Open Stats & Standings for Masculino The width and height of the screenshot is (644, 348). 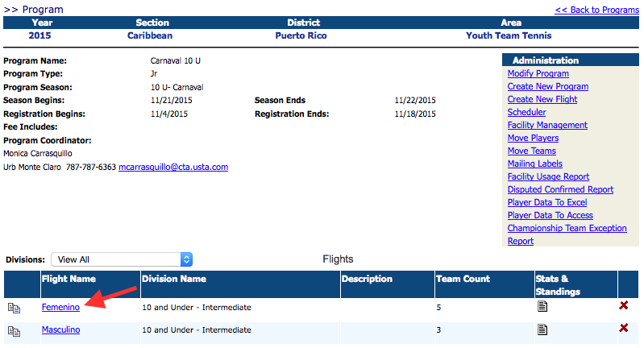[542, 329]
